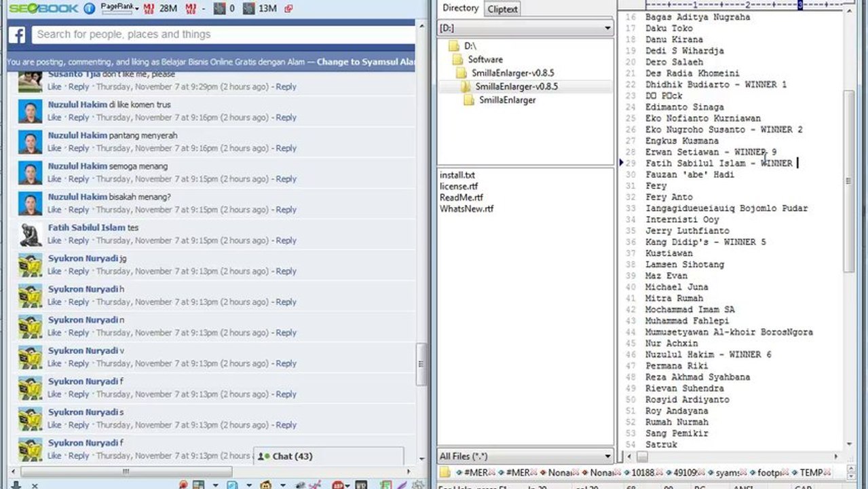
Task: Click Fatih Sabilul Islam's statue avatar
Action: 31,234
